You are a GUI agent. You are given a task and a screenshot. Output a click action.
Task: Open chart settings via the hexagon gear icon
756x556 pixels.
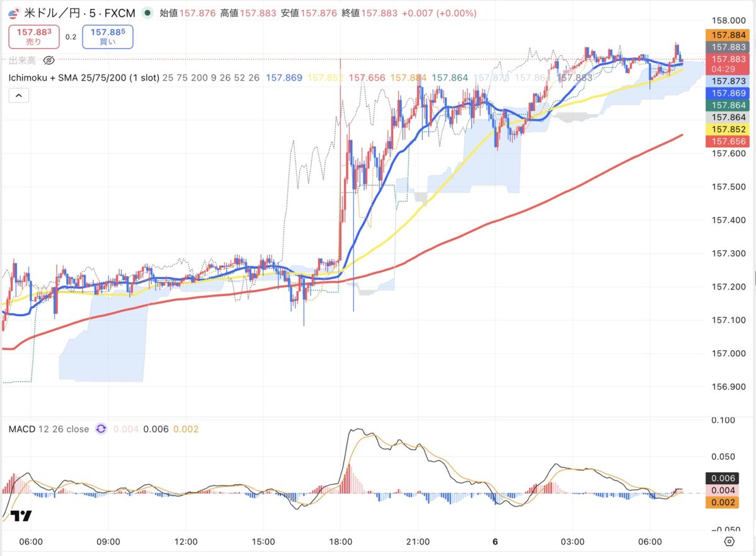point(729,542)
